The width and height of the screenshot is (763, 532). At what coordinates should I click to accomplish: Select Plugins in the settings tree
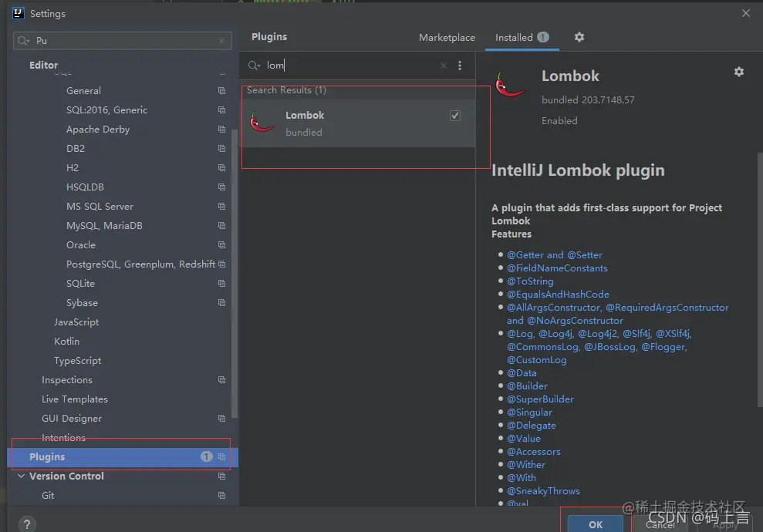point(123,457)
